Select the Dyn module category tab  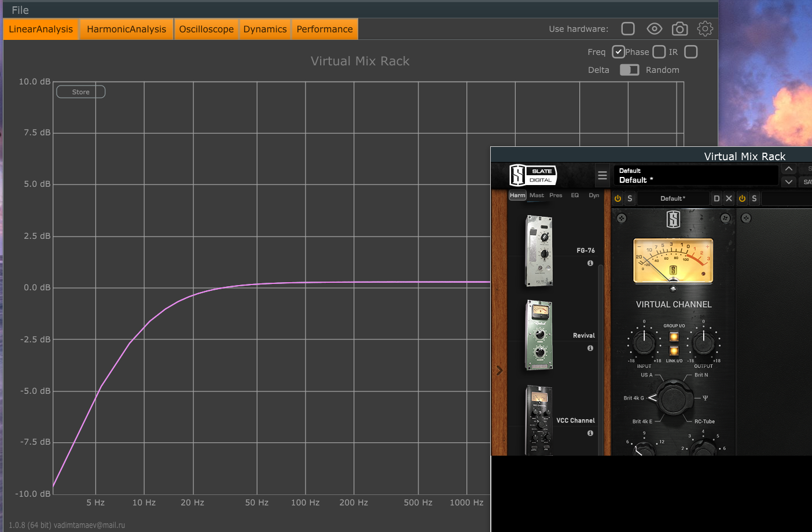[594, 195]
